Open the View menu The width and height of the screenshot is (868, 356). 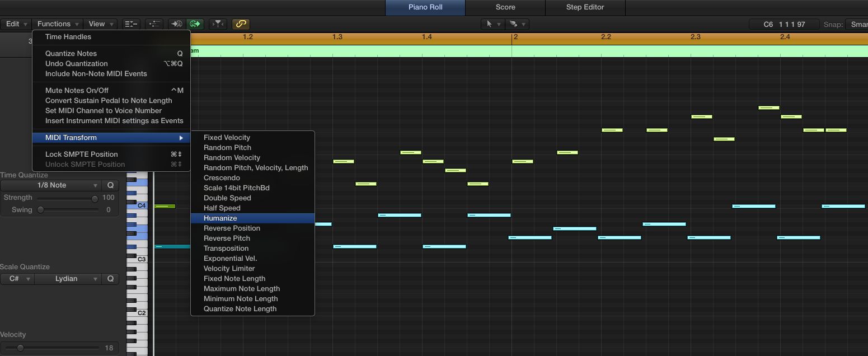point(101,24)
